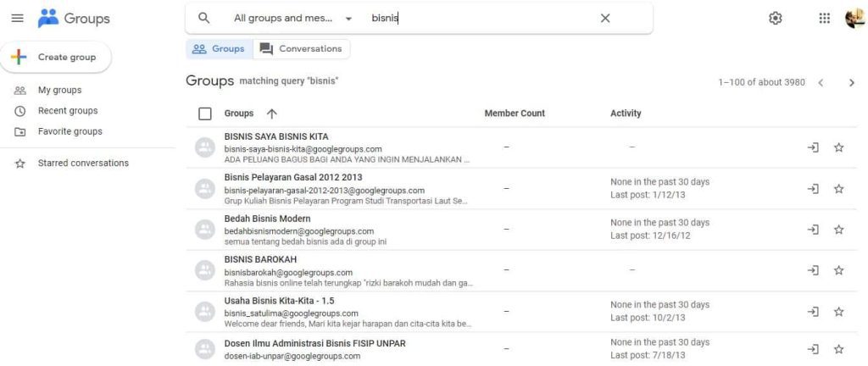This screenshot has height=366, width=868.
Task: Click the Groups column header
Action: click(x=238, y=114)
